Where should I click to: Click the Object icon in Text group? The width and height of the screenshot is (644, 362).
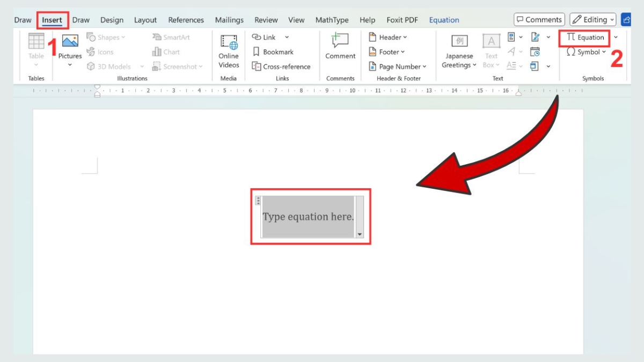point(535,66)
